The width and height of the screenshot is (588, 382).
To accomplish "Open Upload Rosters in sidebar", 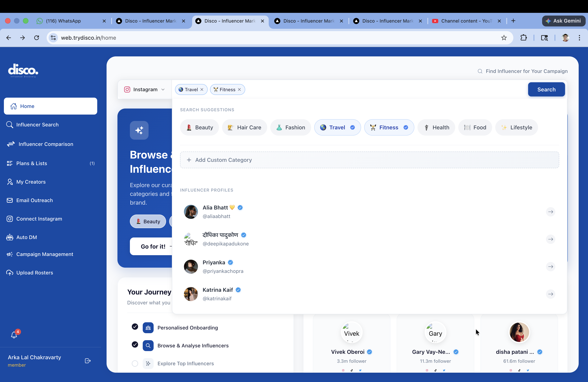I will 35,272.
